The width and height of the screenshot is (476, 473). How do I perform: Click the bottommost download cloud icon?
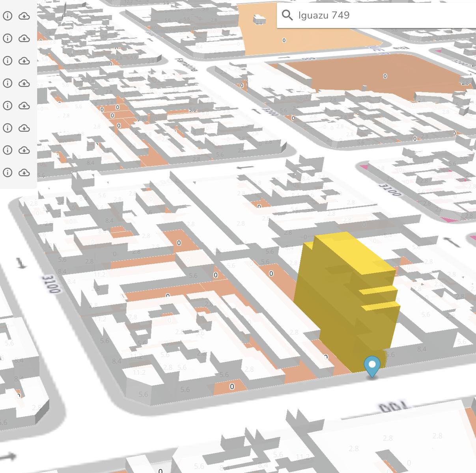click(x=24, y=173)
